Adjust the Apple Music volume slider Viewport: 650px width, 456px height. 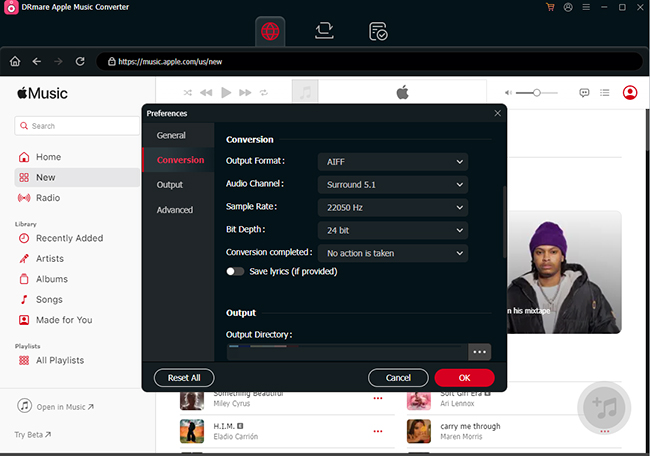536,92
